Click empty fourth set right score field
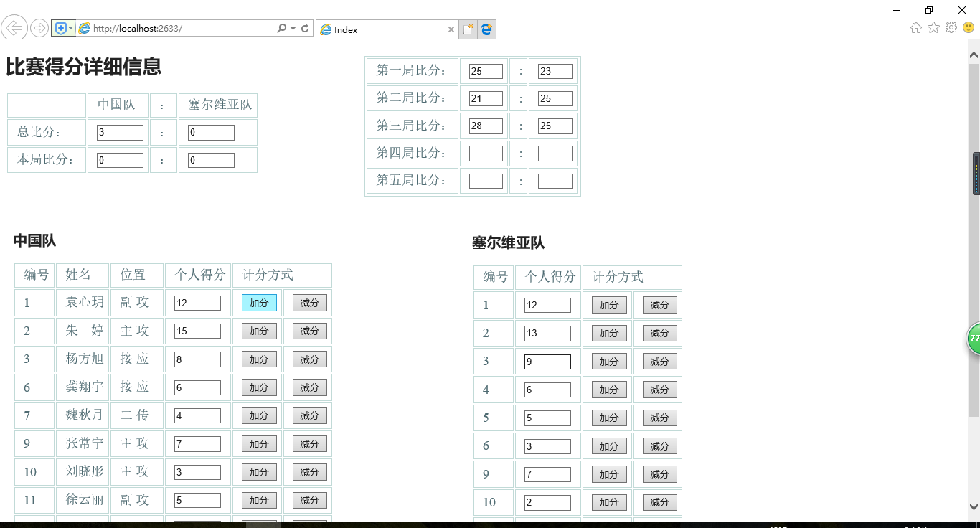 tap(555, 154)
